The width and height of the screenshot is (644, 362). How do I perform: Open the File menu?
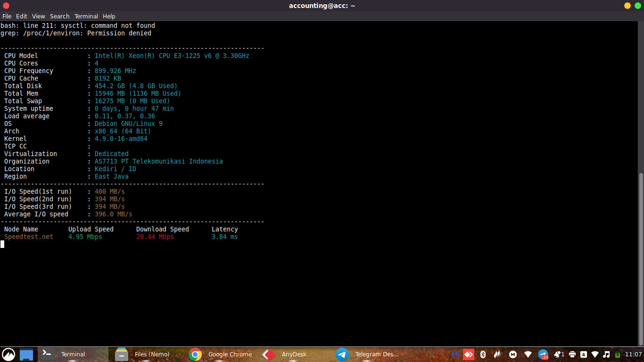coord(7,16)
